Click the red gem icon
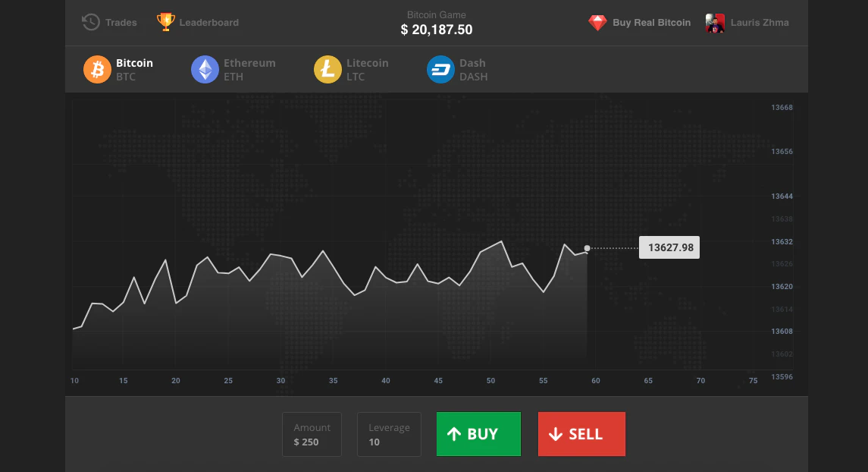 [x=598, y=22]
